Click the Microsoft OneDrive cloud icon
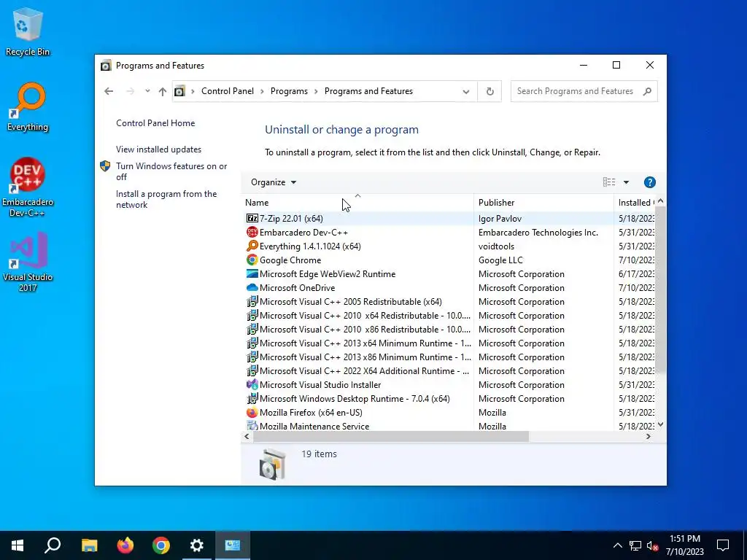This screenshot has width=747, height=560. point(252,287)
